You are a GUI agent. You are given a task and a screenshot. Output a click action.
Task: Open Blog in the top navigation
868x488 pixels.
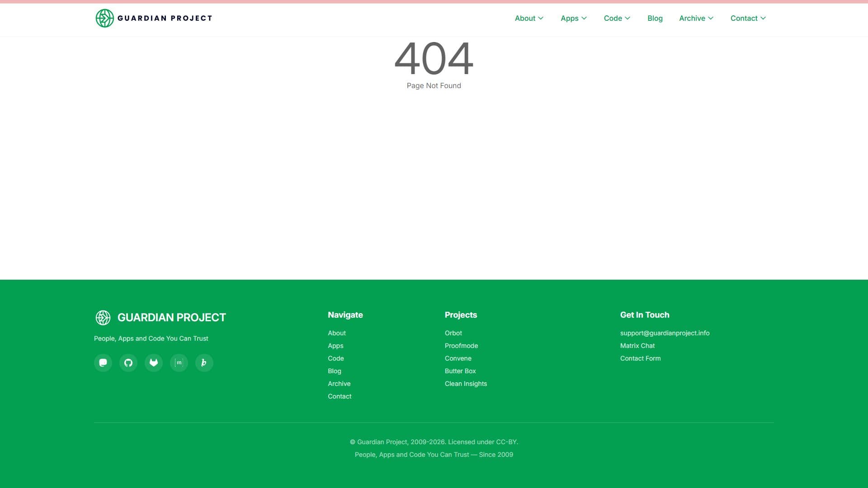[x=655, y=18]
